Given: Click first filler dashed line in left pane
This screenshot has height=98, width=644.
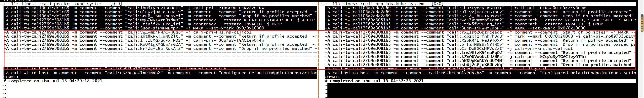Looking at the screenshot, I should pyautogui.click(x=161, y=53).
